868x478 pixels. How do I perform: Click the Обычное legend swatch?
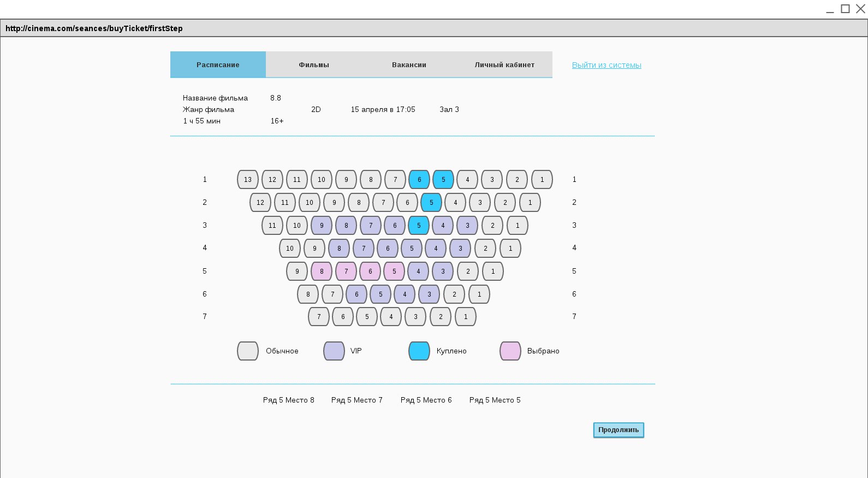click(x=248, y=351)
